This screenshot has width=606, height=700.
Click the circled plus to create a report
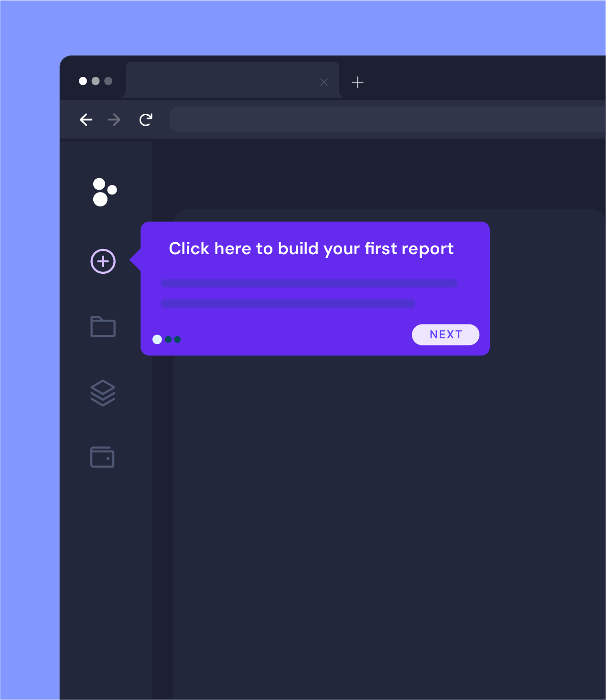coord(103,261)
